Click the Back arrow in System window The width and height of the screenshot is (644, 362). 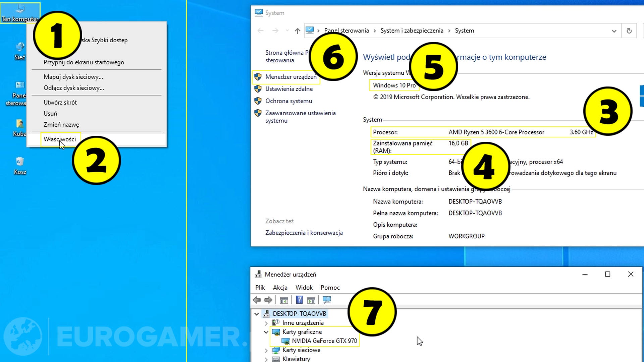(x=260, y=31)
